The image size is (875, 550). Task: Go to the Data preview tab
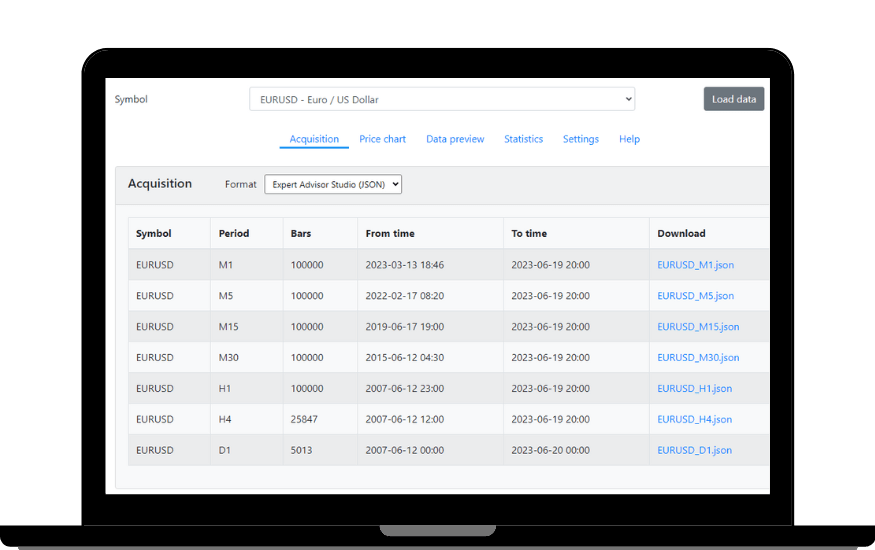pyautogui.click(x=455, y=139)
